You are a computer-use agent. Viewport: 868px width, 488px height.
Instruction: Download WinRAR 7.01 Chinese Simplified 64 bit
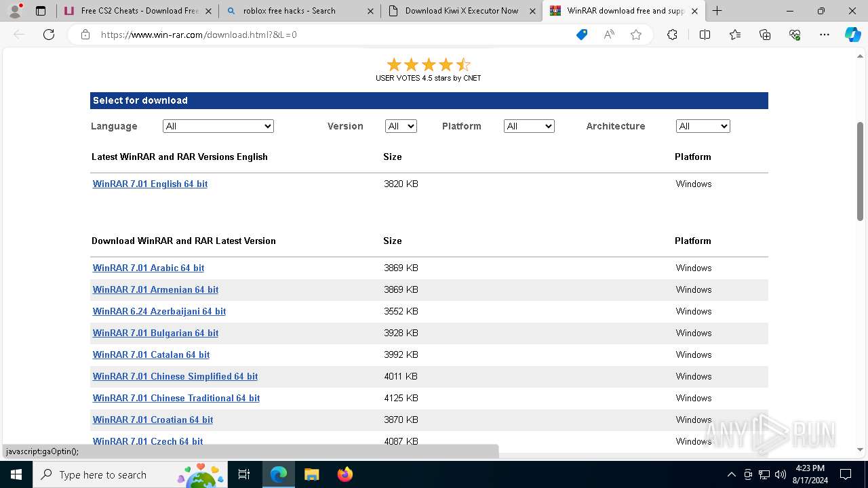(x=175, y=376)
